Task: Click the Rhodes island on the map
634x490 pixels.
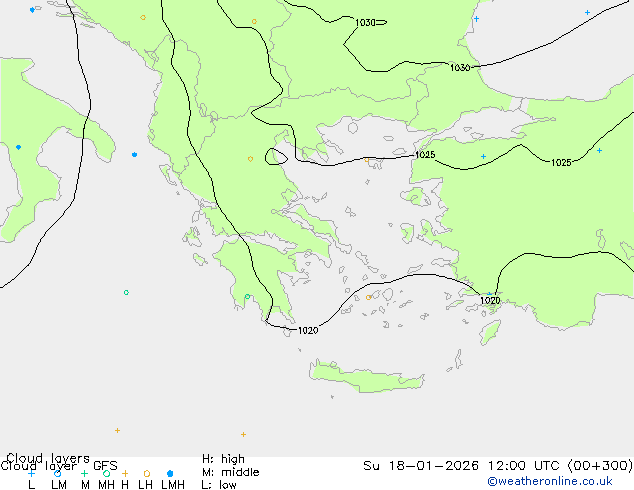Action: pos(490,332)
